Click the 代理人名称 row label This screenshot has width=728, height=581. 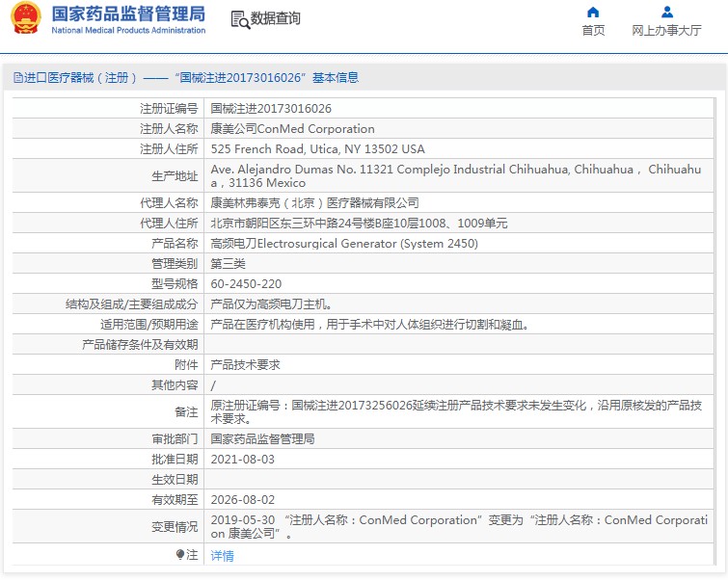point(169,202)
